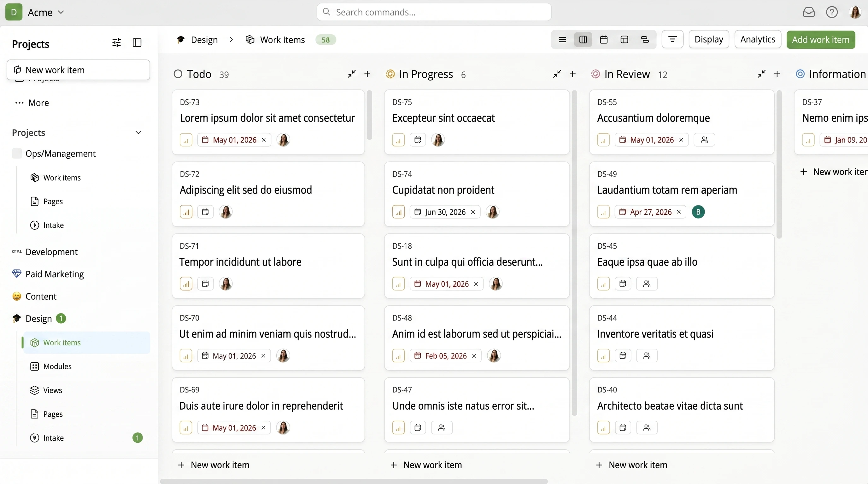Click the Search commands field
This screenshot has height=484, width=868.
point(434,12)
